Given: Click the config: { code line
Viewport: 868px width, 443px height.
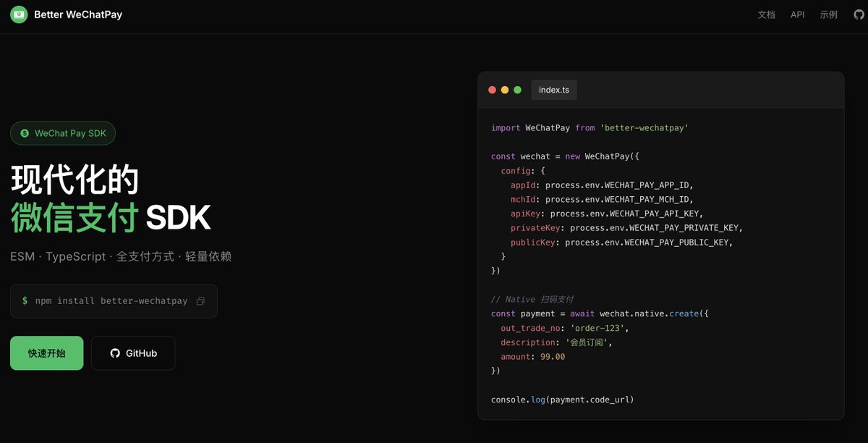Looking at the screenshot, I should pos(523,171).
